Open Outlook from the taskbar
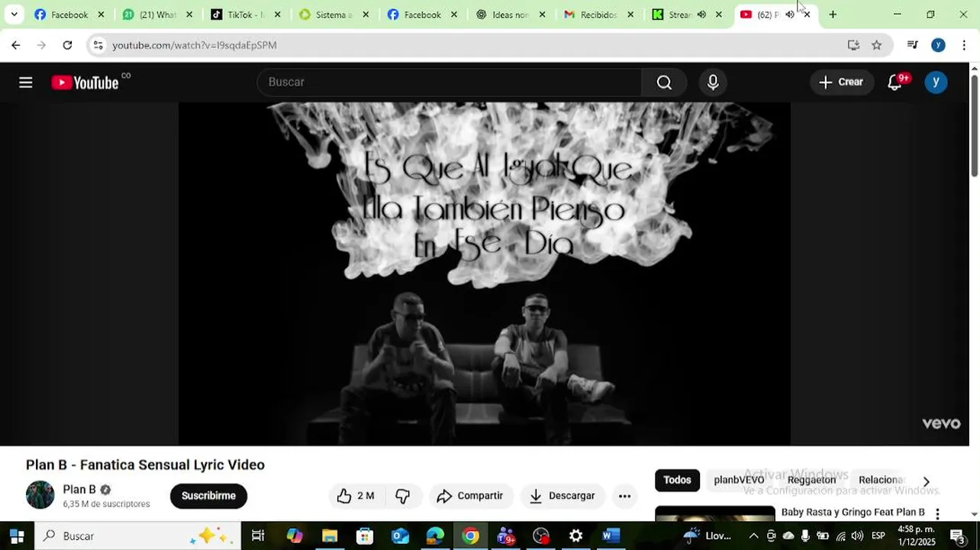This screenshot has height=550, width=980. click(x=400, y=536)
